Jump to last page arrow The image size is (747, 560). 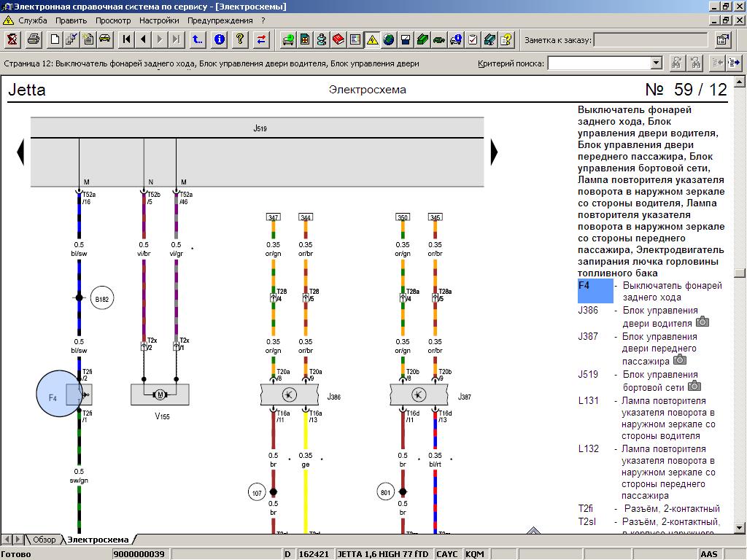(177, 39)
